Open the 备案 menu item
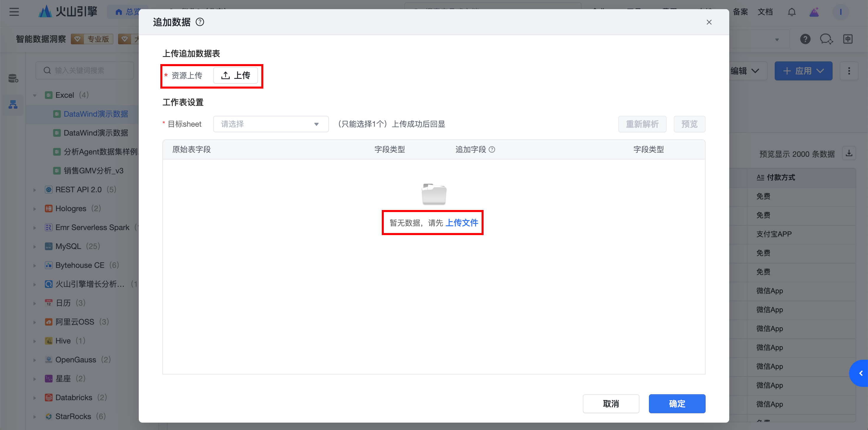868x430 pixels. coord(740,12)
